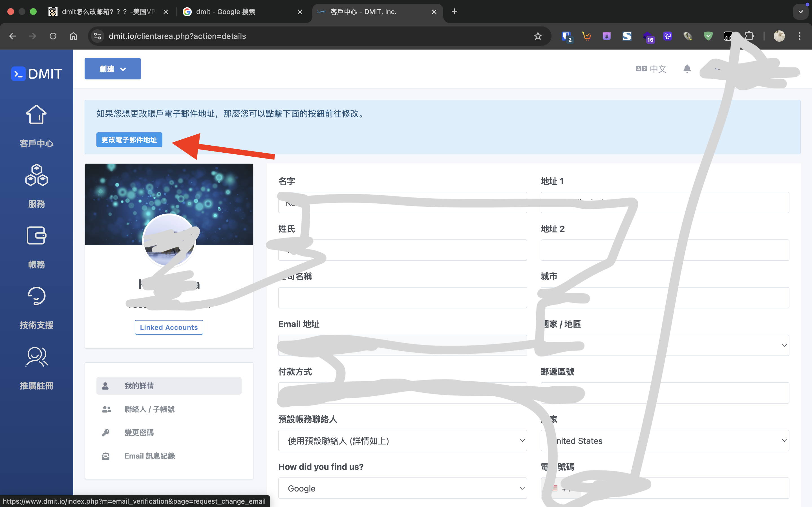The width and height of the screenshot is (812, 507).
Task: Open the How did you find us dropdown
Action: click(x=402, y=488)
